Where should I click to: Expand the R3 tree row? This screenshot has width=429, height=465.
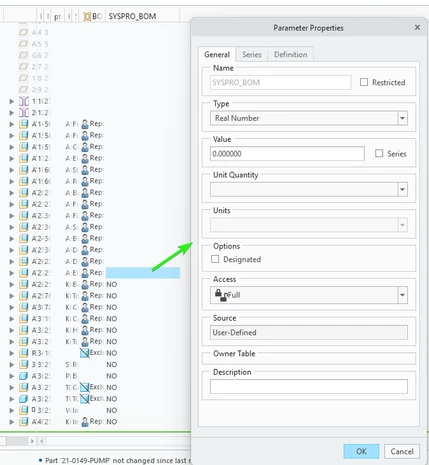(x=12, y=353)
